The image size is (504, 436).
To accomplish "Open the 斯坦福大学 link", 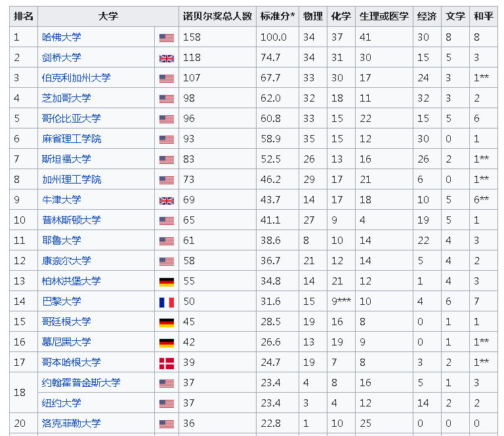I will 66,159.
